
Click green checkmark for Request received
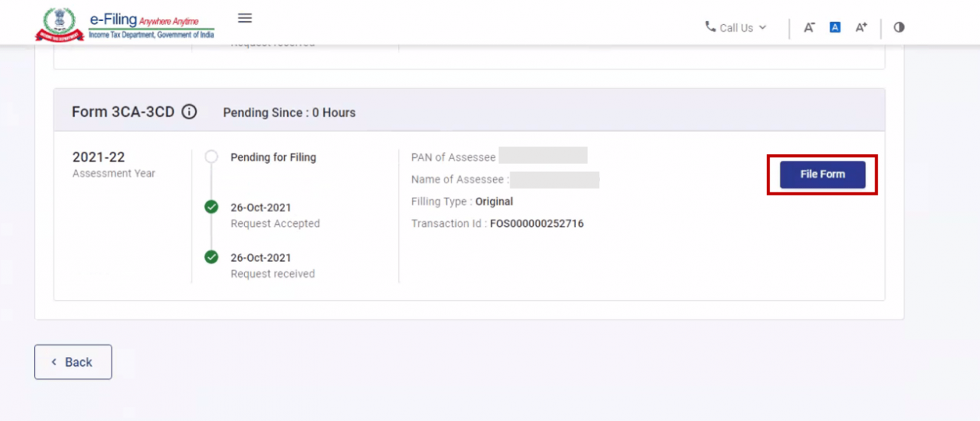pyautogui.click(x=212, y=257)
